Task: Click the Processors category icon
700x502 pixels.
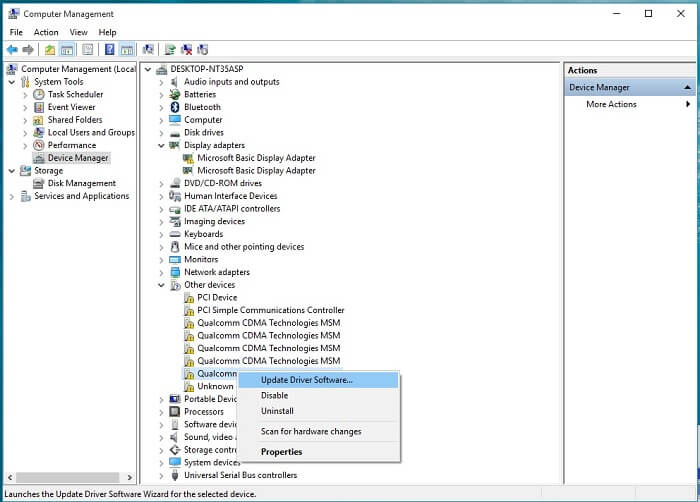Action: pyautogui.click(x=175, y=412)
